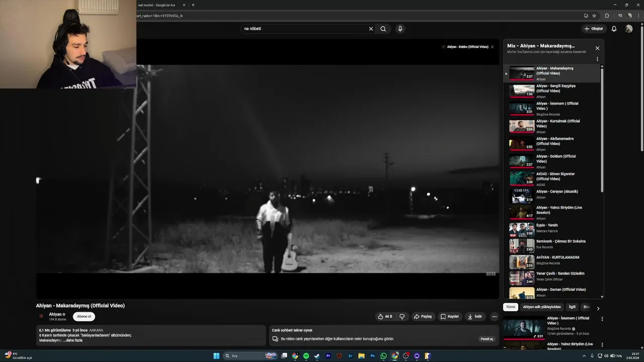The height and width of the screenshot is (362, 644).
Task: Open YouTube notifications bell
Action: click(x=614, y=29)
